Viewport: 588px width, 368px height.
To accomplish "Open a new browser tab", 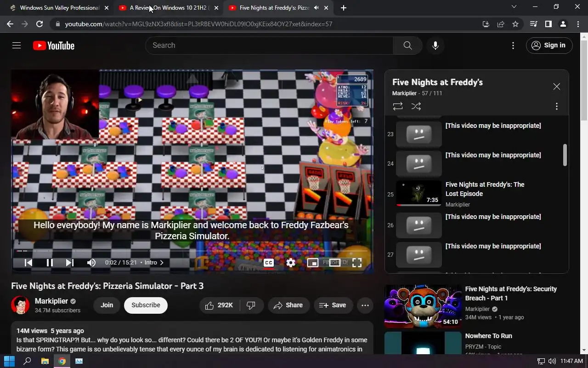I will coord(344,8).
